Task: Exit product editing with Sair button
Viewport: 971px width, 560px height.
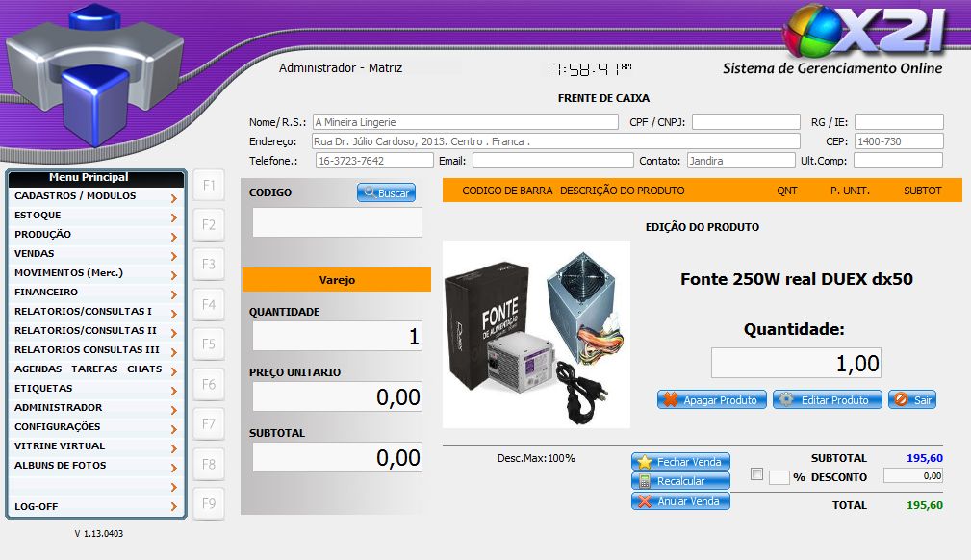Action: 912,399
